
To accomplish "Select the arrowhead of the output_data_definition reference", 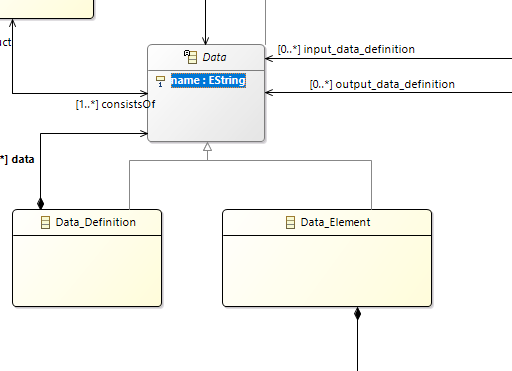I will [x=269, y=92].
